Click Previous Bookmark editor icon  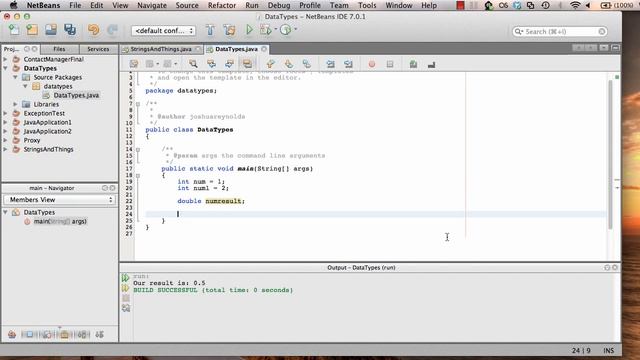[x=270, y=64]
